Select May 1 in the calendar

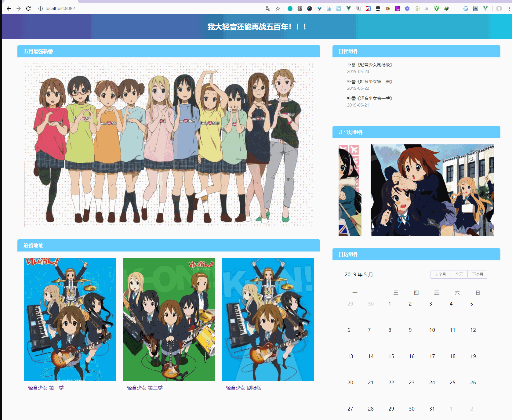tap(390, 304)
